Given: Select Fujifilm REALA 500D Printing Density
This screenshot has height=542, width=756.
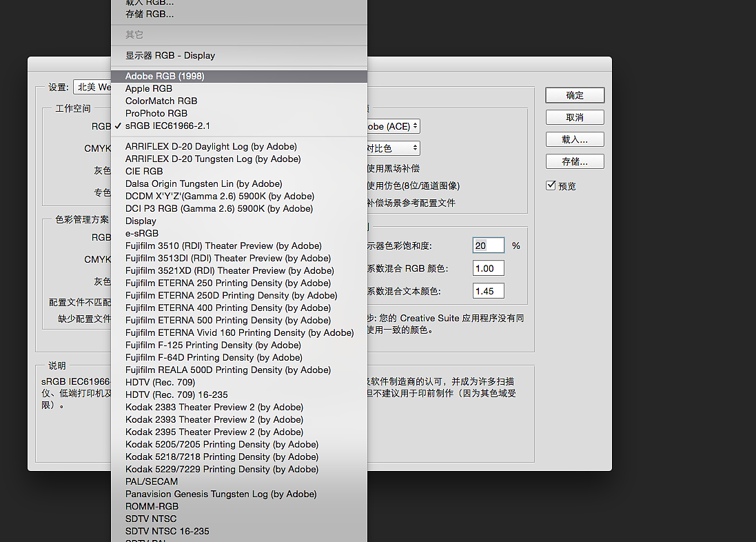Looking at the screenshot, I should coord(238,370).
